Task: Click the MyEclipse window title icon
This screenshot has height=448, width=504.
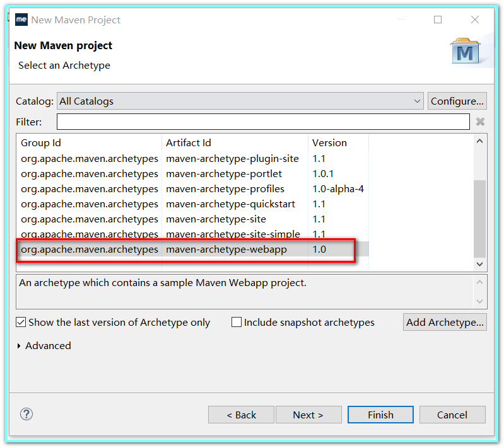Action: [21, 20]
